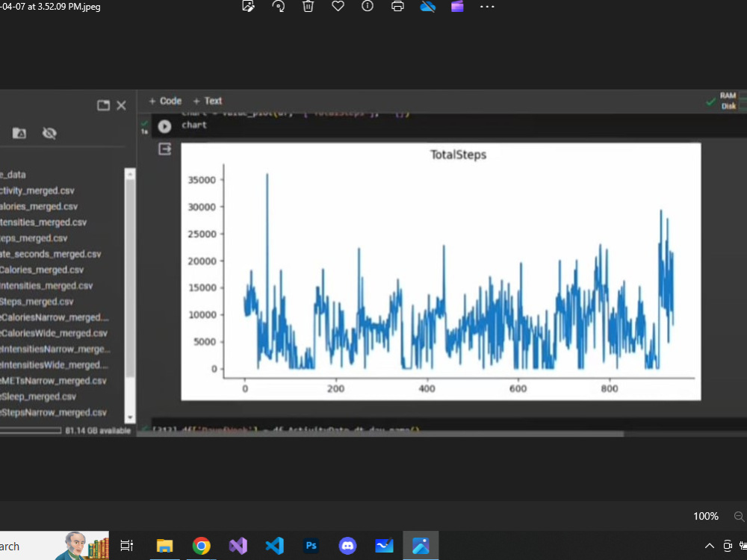This screenshot has height=560, width=747.
Task: Select the IntensitiesNarrow_merge file
Action: click(x=55, y=349)
